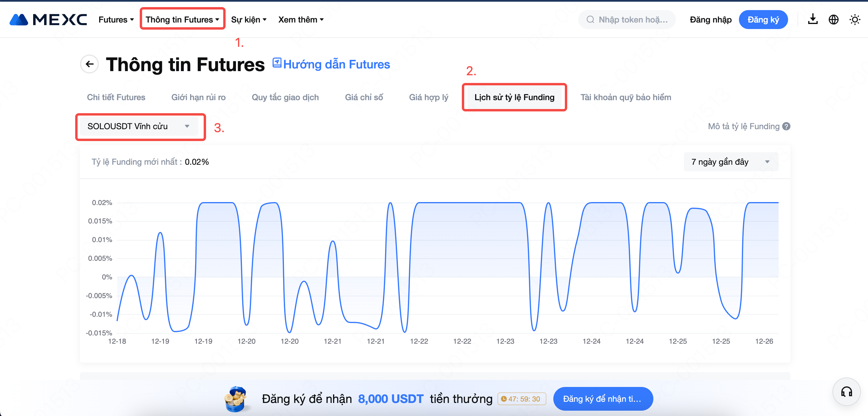Expand the Thông tin Futures menu
Image resolution: width=868 pixels, height=416 pixels.
[x=182, y=20]
